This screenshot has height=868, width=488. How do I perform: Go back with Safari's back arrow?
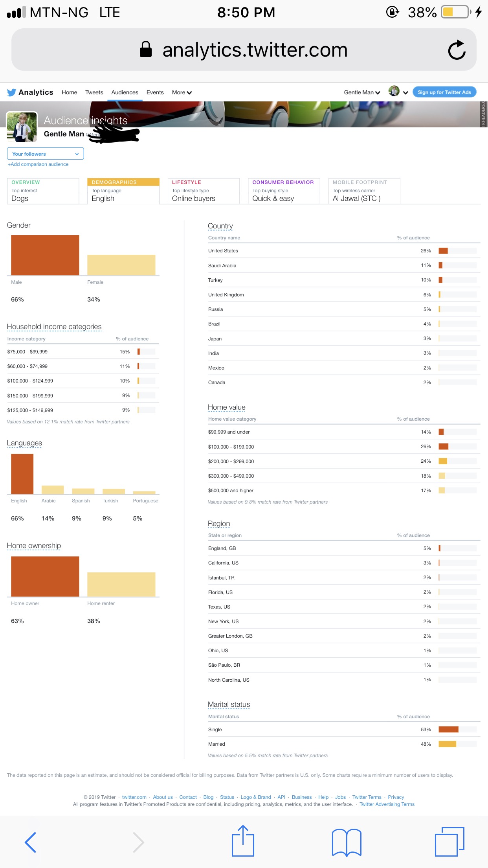(x=30, y=842)
